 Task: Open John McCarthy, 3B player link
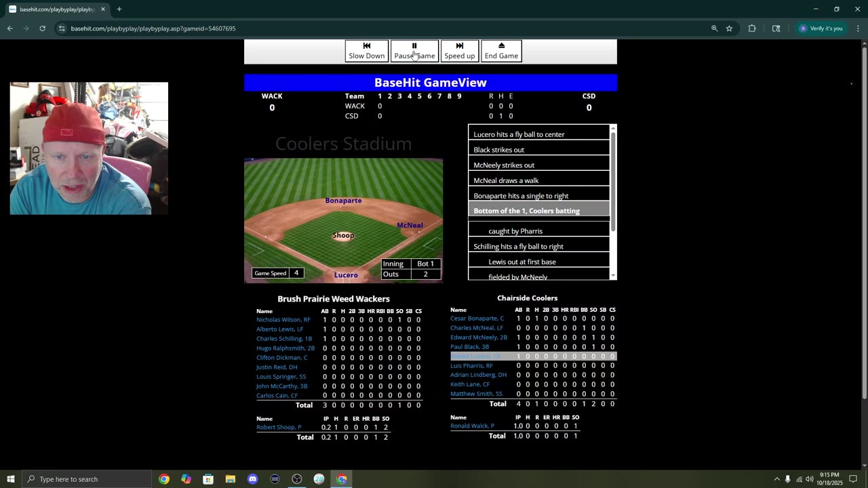coord(281,386)
